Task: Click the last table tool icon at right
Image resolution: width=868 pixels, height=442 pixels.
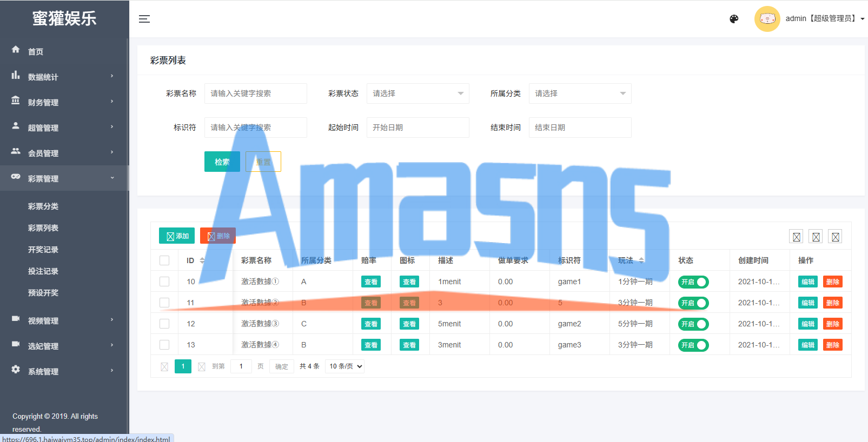Action: click(836, 237)
